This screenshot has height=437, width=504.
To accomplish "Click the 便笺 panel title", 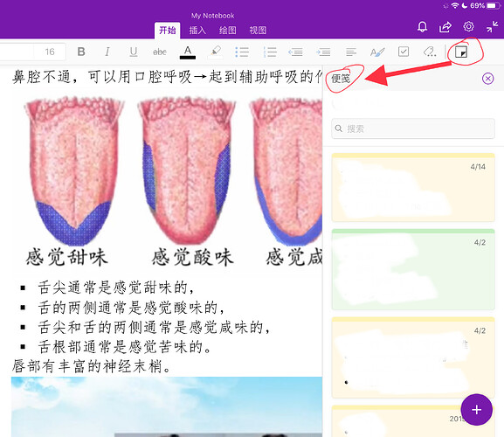I will coord(341,79).
